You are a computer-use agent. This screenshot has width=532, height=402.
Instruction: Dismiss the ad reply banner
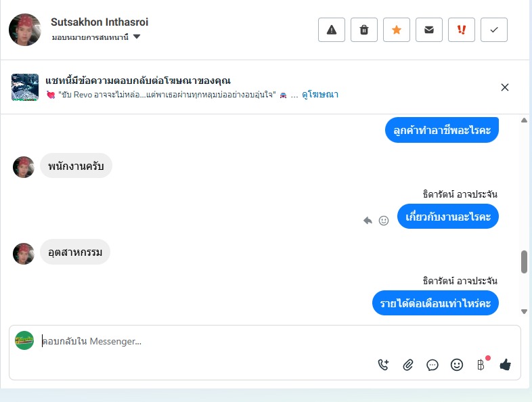click(505, 87)
